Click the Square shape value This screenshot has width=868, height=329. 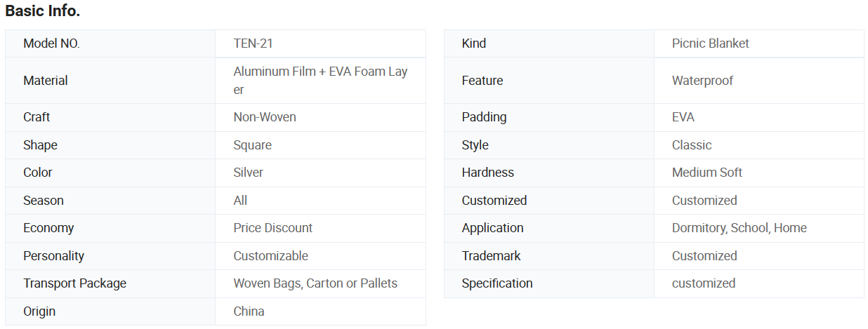pyautogui.click(x=252, y=145)
